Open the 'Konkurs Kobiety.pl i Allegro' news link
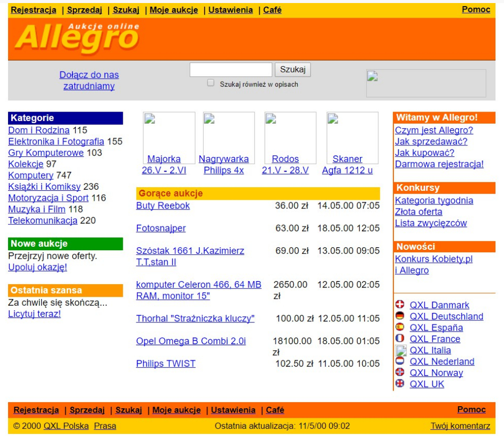 click(x=434, y=264)
